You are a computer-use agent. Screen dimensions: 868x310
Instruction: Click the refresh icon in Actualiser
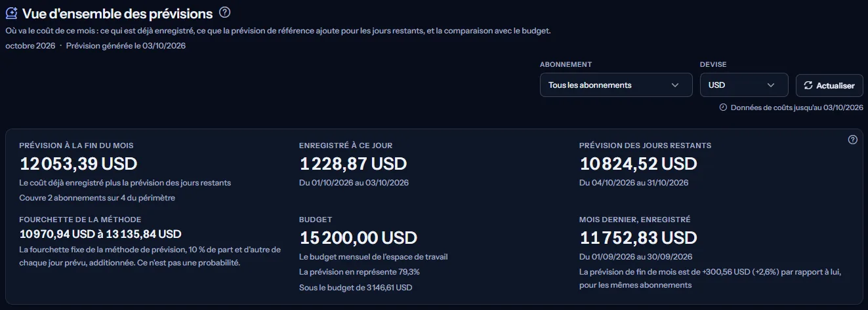808,85
